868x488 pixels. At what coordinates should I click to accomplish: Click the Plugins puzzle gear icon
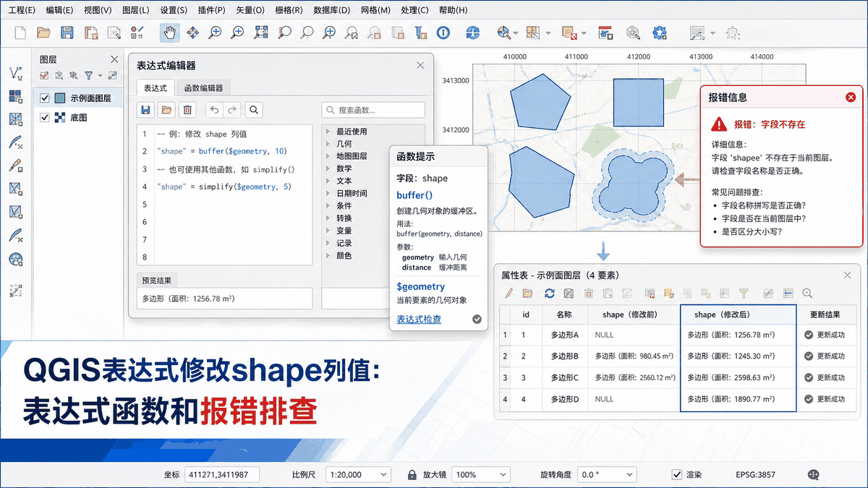(x=659, y=33)
